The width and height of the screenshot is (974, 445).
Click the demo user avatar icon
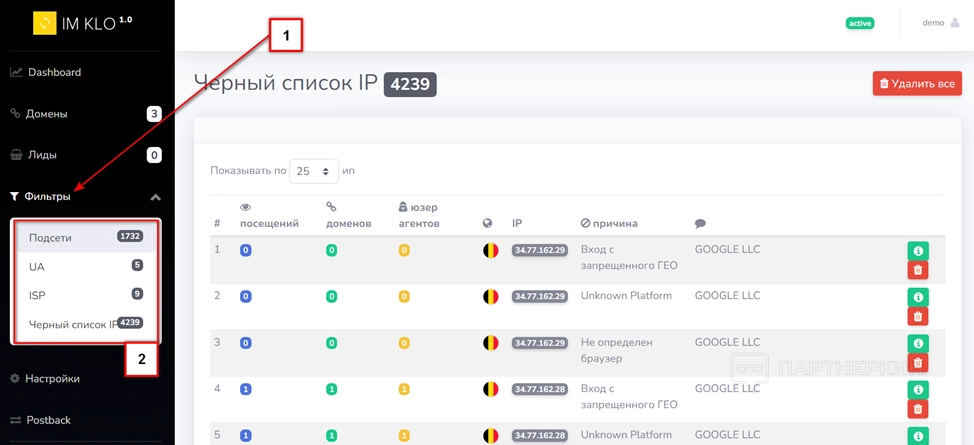[x=955, y=23]
